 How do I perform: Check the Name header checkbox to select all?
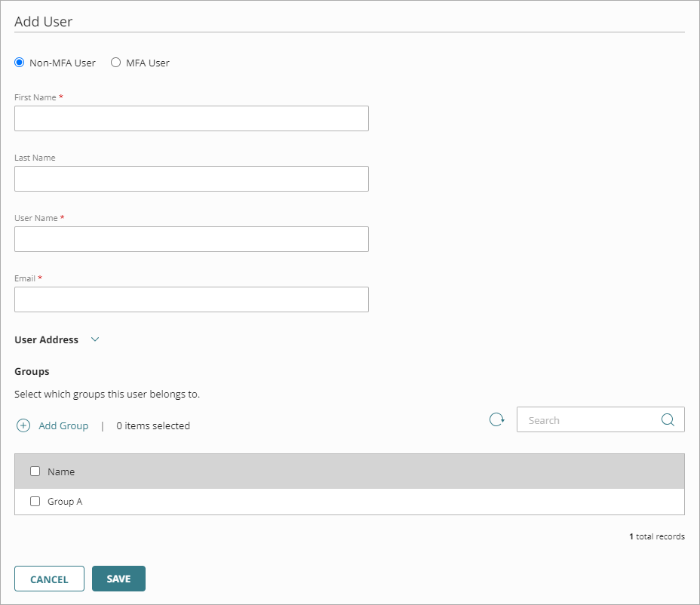tap(35, 471)
